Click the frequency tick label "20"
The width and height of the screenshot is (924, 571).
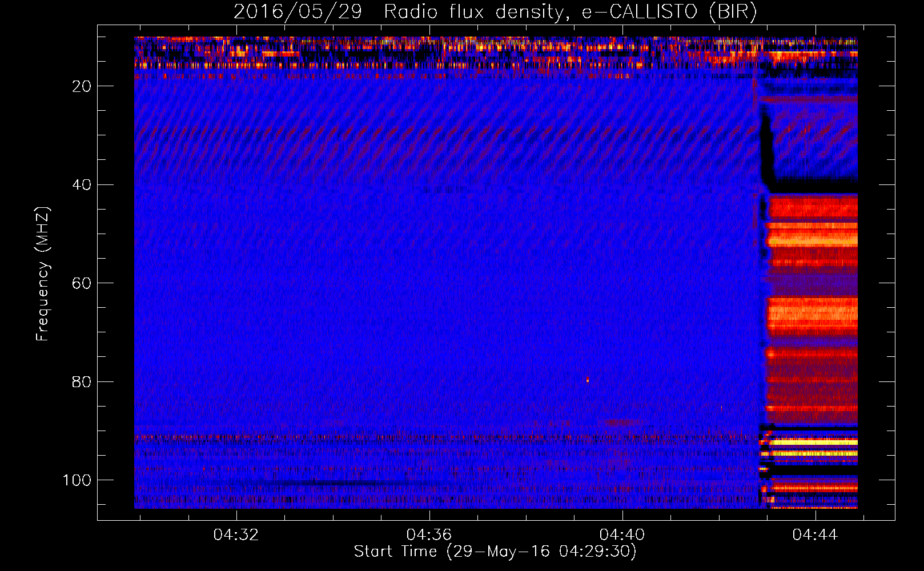pos(82,86)
